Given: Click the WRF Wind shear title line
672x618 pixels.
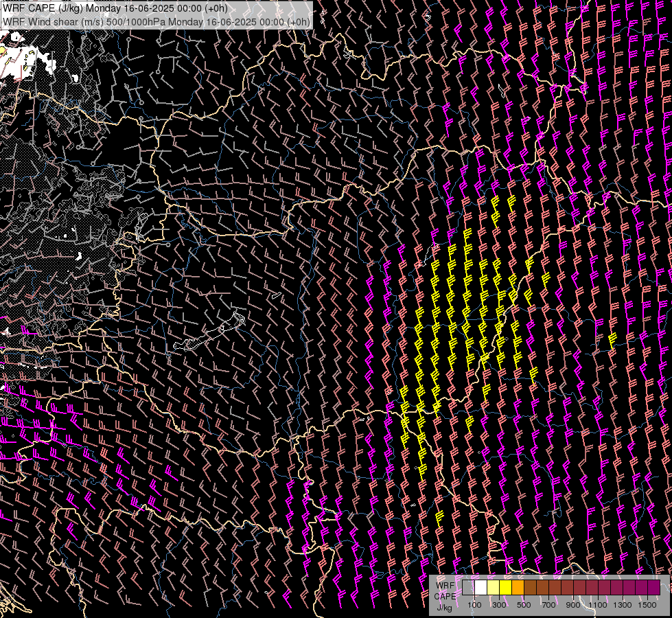Looking at the screenshot, I should pyautogui.click(x=156, y=22).
